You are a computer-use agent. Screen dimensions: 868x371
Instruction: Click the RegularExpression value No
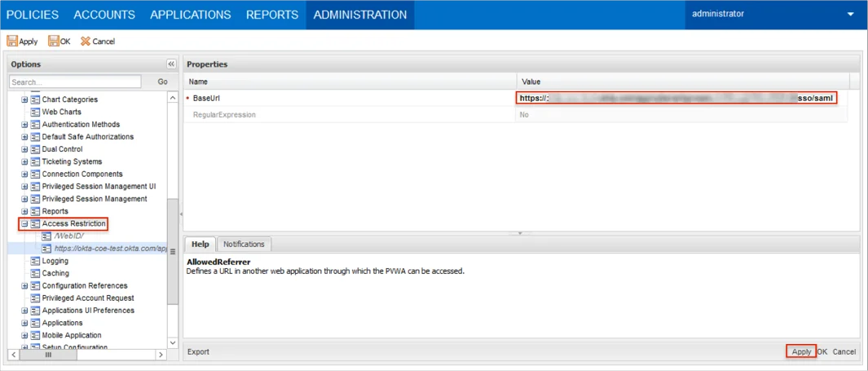point(524,115)
